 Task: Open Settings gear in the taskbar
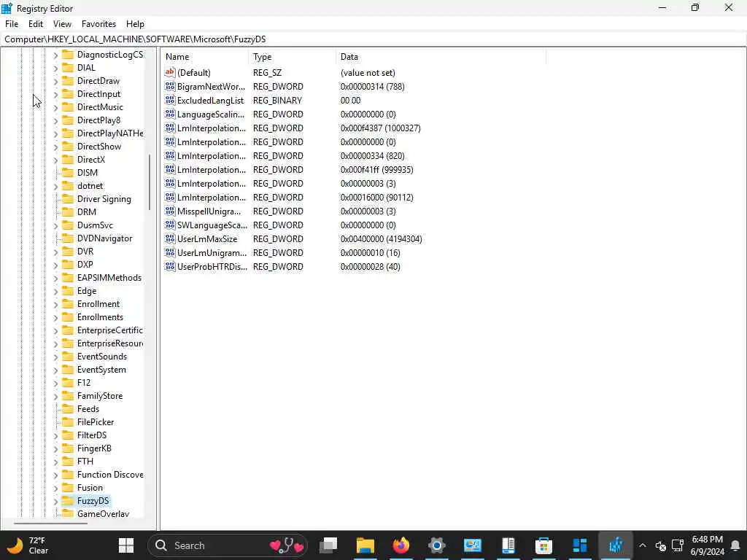[436, 545]
